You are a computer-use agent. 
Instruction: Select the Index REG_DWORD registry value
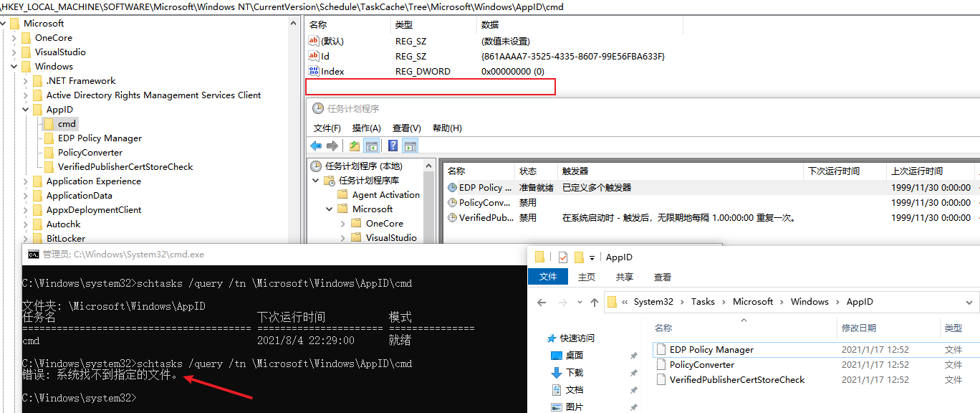pos(332,72)
